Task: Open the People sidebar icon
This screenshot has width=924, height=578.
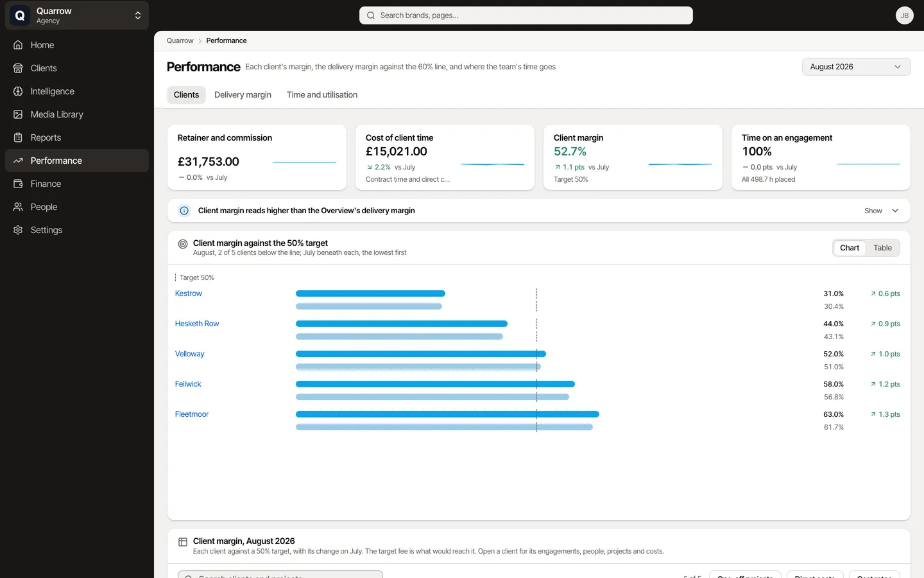Action: (x=18, y=207)
